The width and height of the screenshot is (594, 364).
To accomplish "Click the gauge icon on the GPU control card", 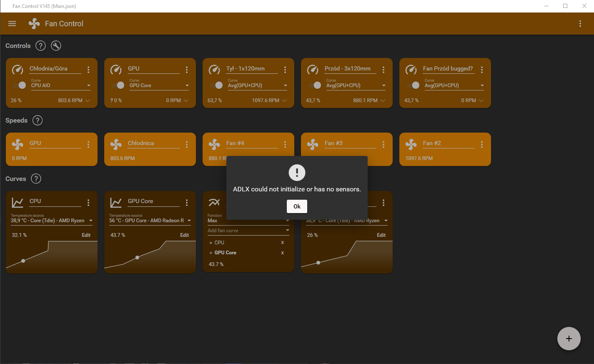I will [x=116, y=70].
